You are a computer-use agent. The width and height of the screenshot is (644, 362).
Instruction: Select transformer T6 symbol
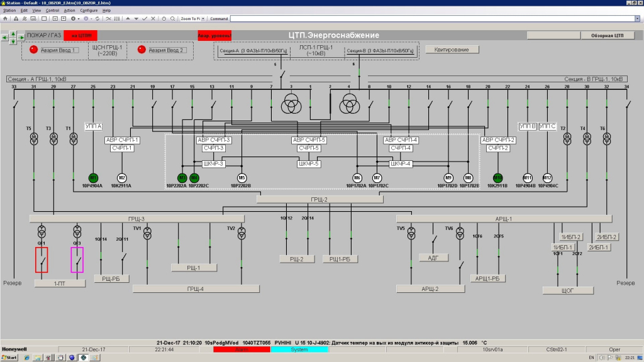[x=607, y=139]
